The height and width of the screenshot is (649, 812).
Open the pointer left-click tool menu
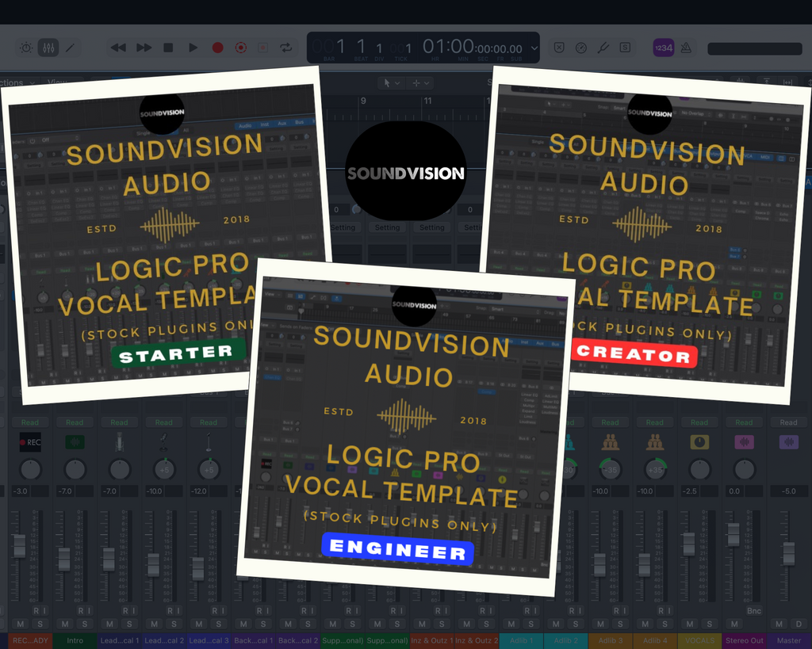tap(391, 83)
